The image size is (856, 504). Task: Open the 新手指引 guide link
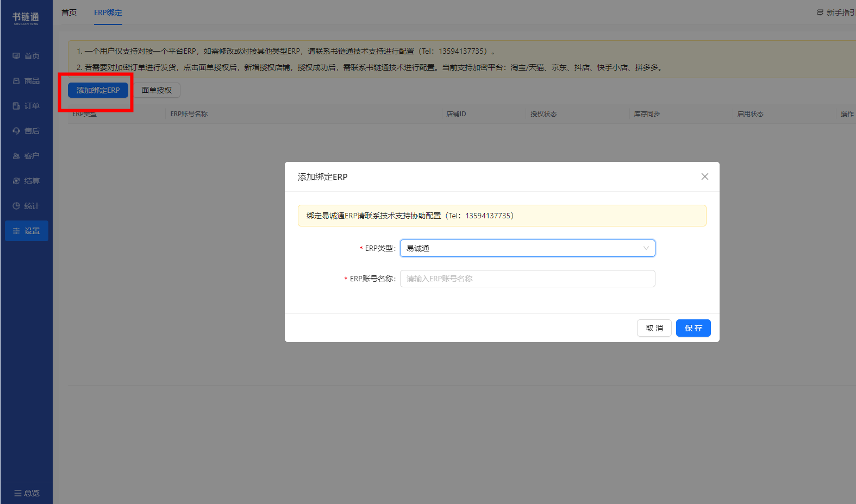point(836,12)
